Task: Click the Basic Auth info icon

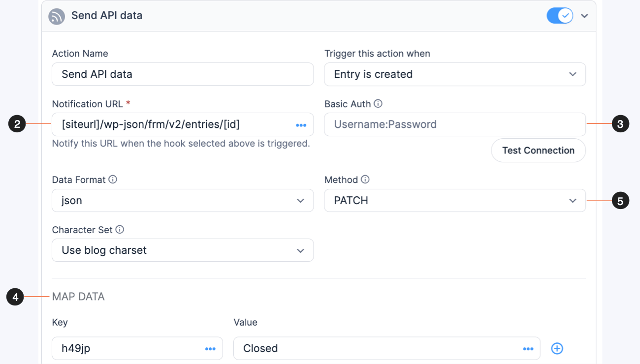Action: (x=378, y=103)
